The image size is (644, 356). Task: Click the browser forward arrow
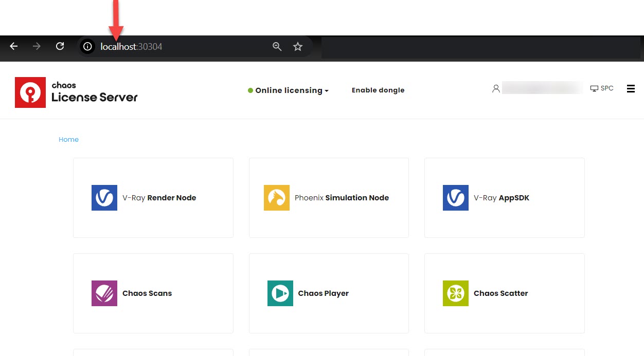coord(37,46)
